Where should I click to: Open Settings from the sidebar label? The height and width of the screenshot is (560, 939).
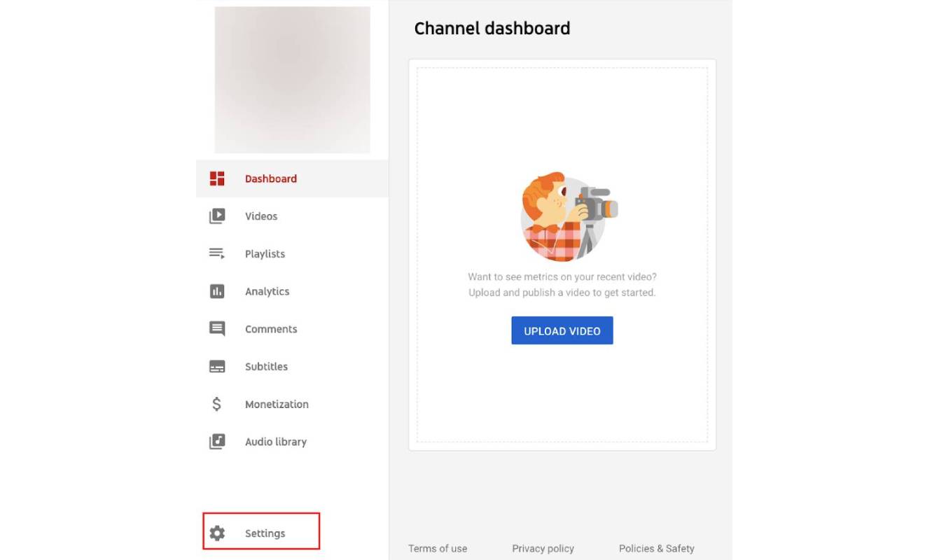tap(265, 533)
